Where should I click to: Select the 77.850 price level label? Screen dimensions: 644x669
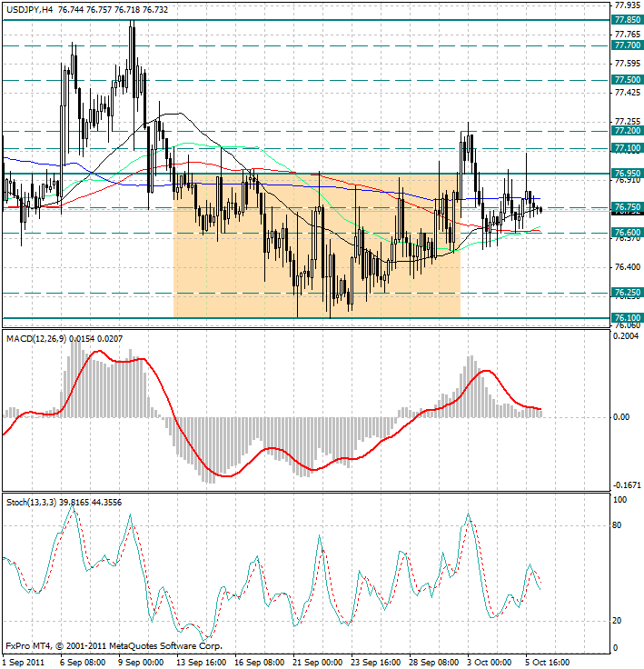(x=628, y=19)
